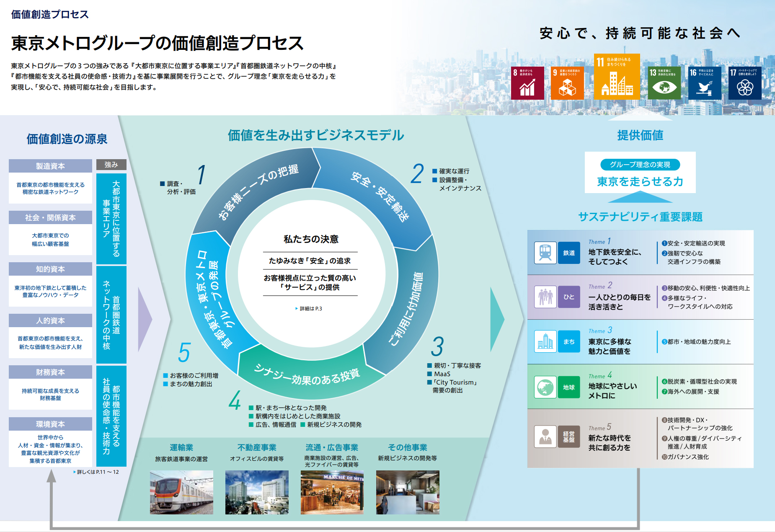Click the SDG 16 peace and justice icon
Screen dimensions: 775x532
click(705, 83)
